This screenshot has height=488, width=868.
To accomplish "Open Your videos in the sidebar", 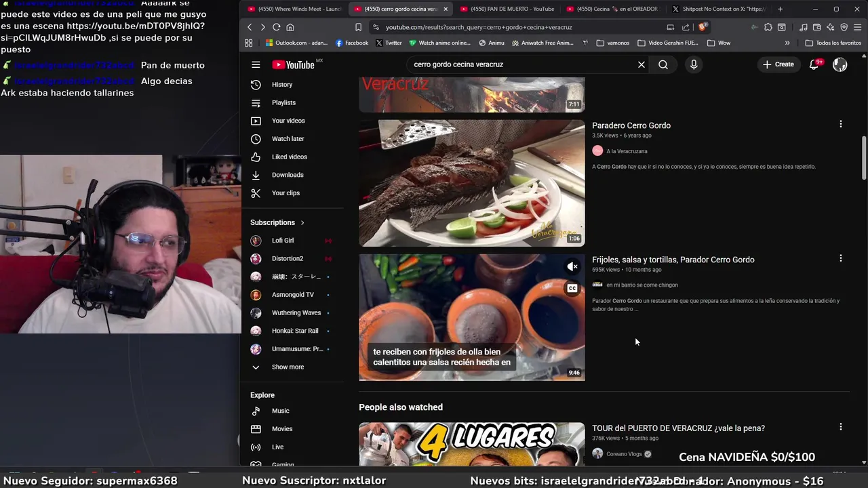I will tap(288, 121).
